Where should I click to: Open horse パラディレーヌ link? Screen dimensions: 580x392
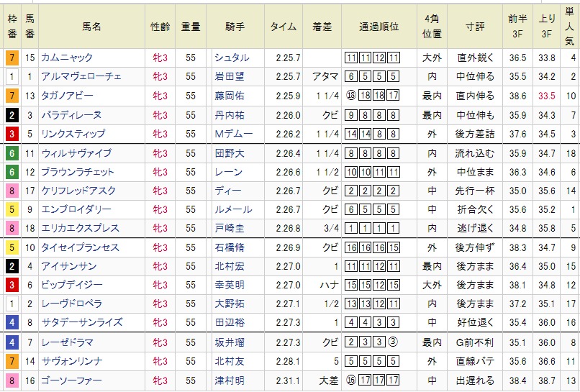[x=71, y=115]
